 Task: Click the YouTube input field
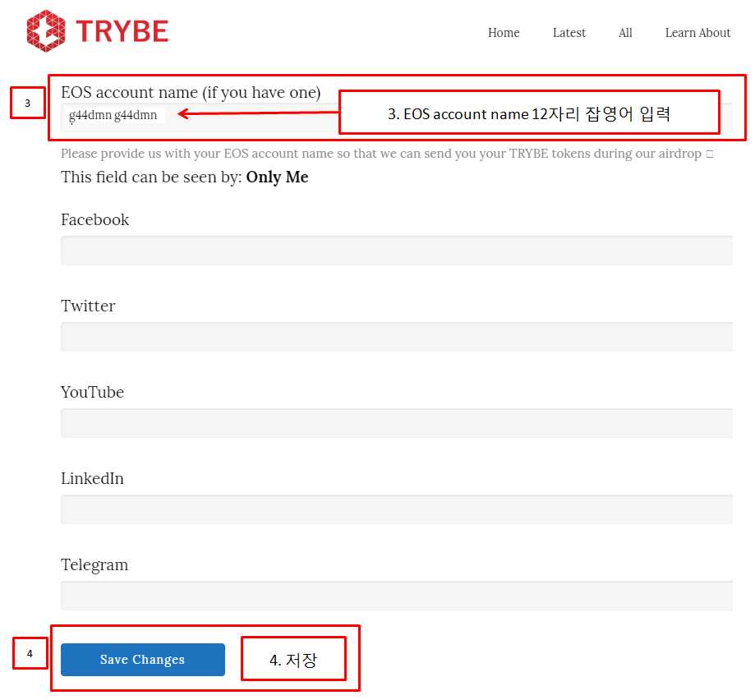tap(397, 422)
